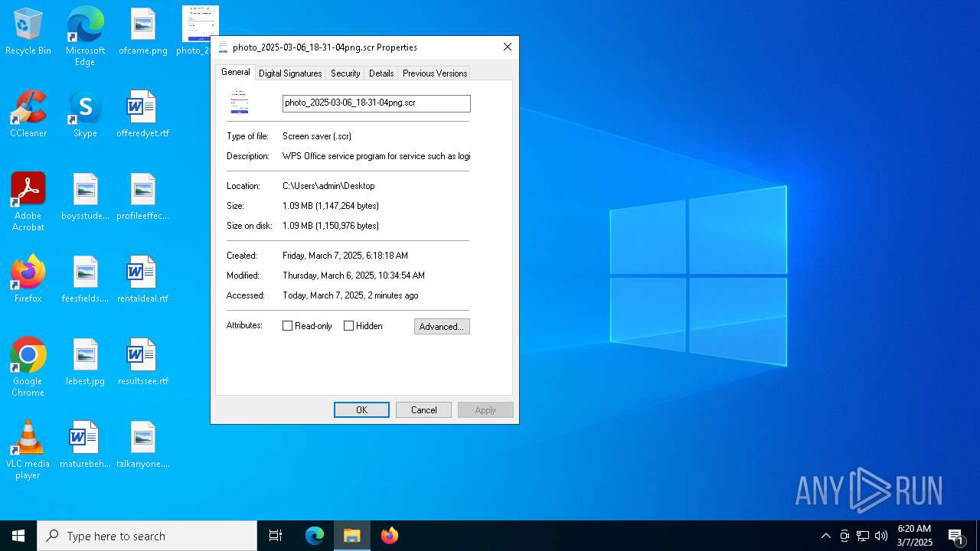
Task: Click the WPS Office description text
Action: click(376, 156)
